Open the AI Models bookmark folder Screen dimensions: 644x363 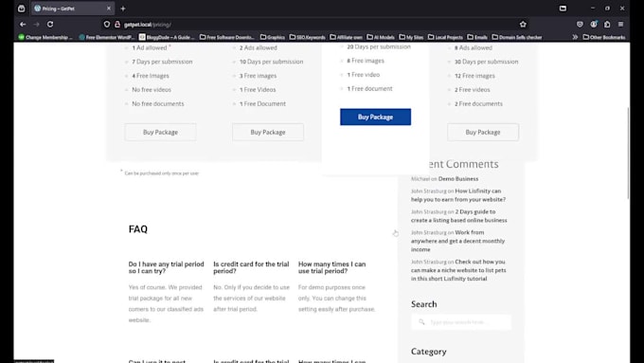381,37
